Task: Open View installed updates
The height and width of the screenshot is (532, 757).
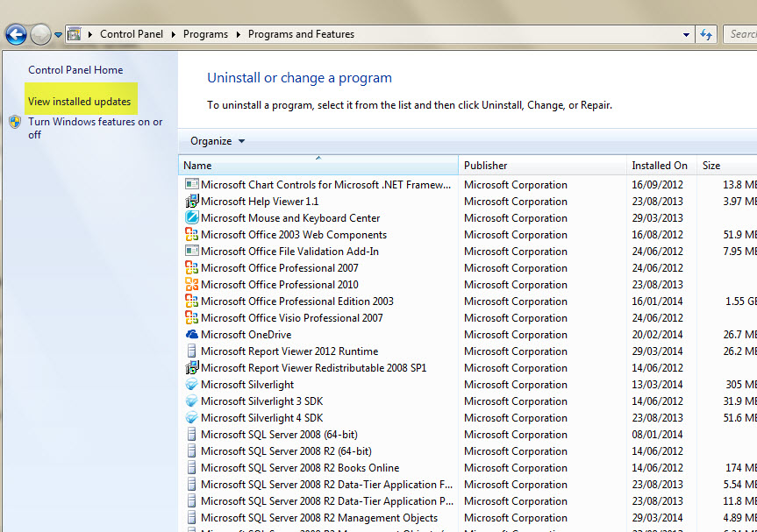Action: click(81, 100)
